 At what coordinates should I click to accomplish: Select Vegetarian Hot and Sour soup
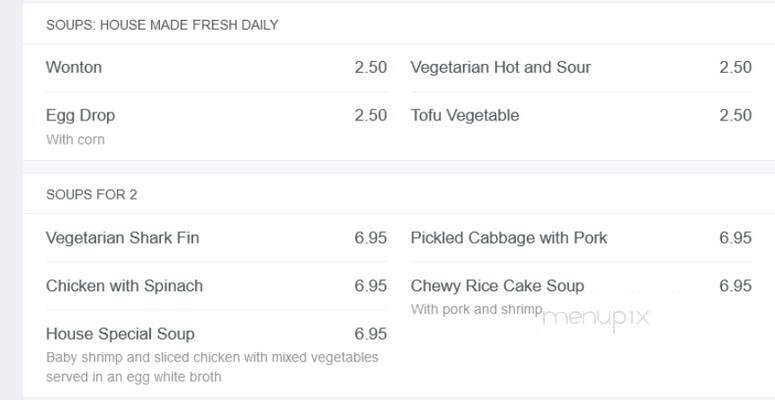click(x=501, y=67)
